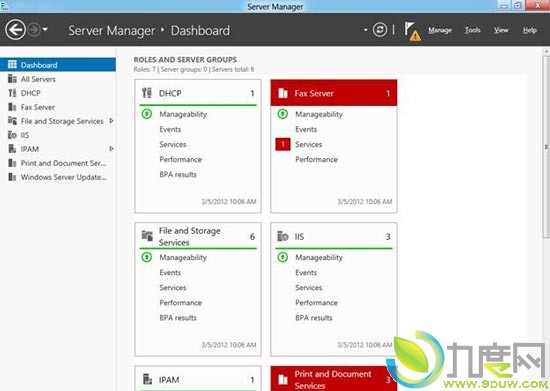Screen dimensions: 550x391
Task: Go back with the back arrow button
Action: click(15, 30)
